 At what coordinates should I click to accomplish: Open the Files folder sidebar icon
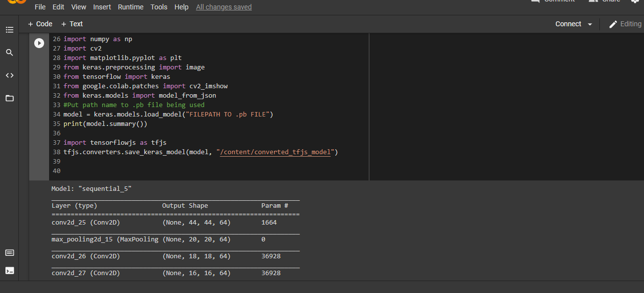pos(9,98)
